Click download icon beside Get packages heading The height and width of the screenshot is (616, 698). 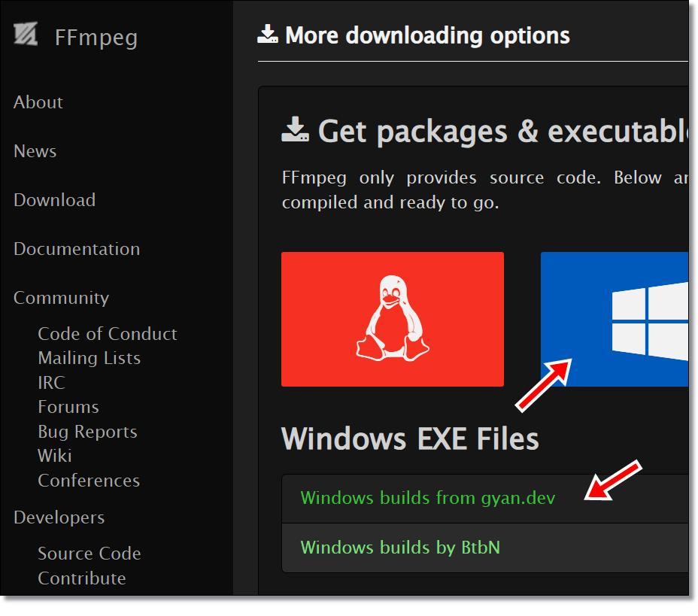click(296, 130)
